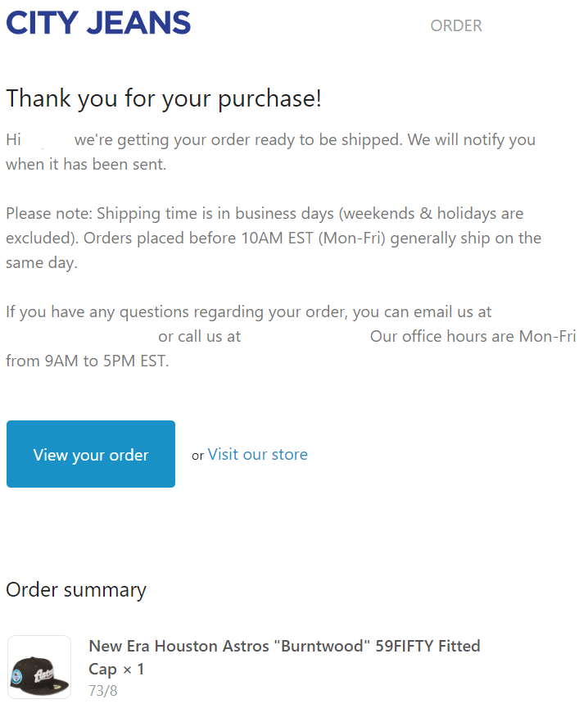Click the Houston Astros Burntwood cap title
The width and height of the screenshot is (588, 713).
pyautogui.click(x=284, y=646)
